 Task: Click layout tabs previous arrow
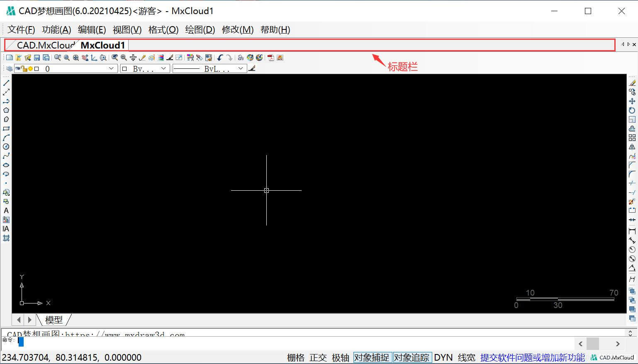(x=19, y=320)
